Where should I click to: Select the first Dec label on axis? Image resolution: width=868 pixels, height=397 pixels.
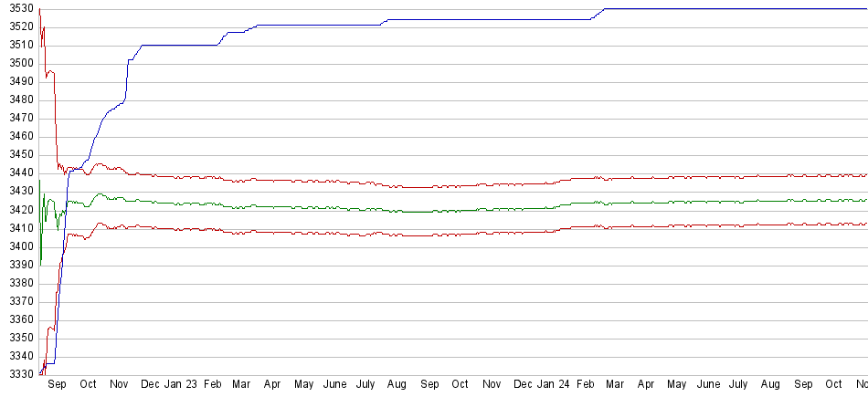point(150,385)
